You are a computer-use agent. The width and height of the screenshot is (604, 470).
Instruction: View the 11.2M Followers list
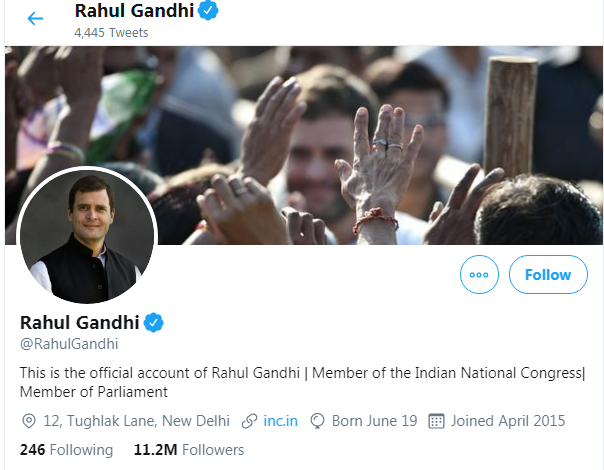[x=188, y=450]
